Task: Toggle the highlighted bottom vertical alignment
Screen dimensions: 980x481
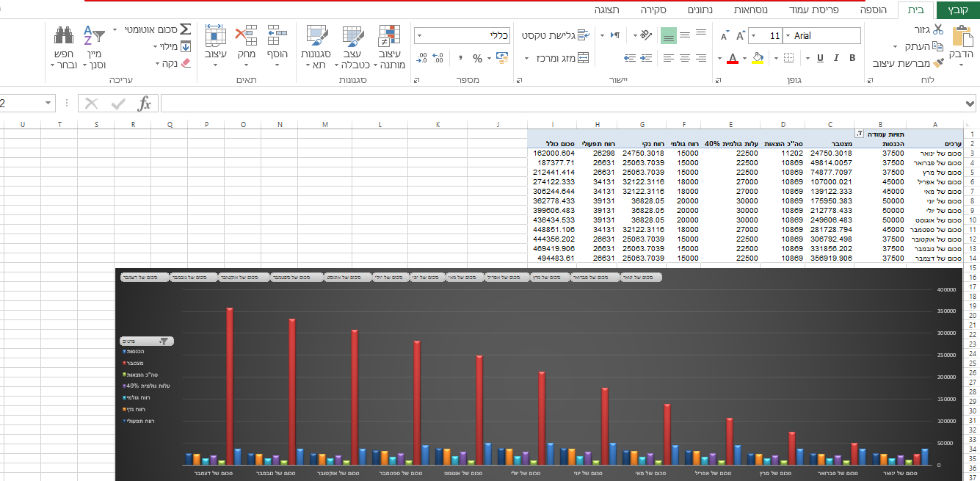Action: (x=668, y=35)
